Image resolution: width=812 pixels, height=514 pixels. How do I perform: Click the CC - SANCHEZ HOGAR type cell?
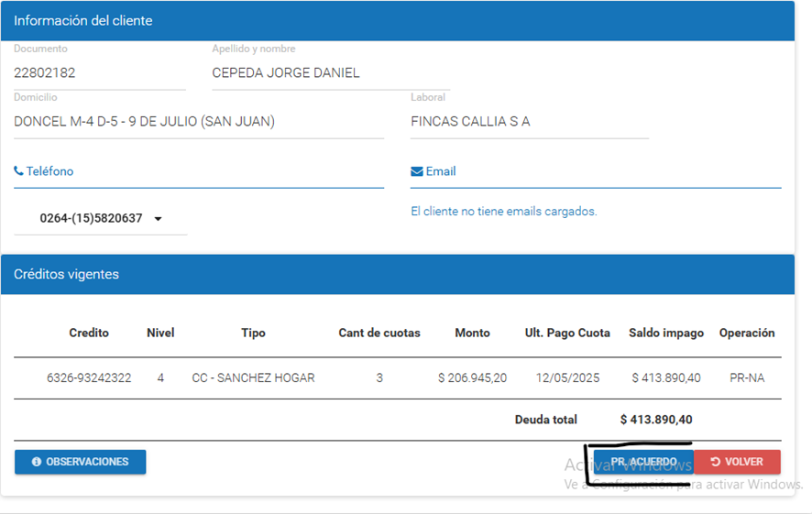[x=253, y=377]
